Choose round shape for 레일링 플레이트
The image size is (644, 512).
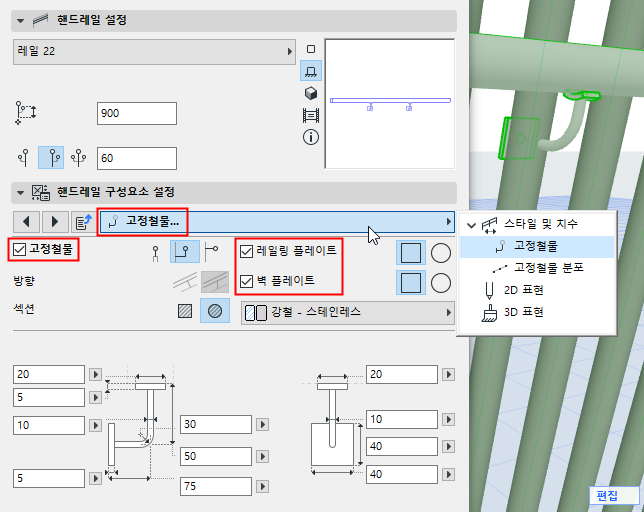pos(441,253)
